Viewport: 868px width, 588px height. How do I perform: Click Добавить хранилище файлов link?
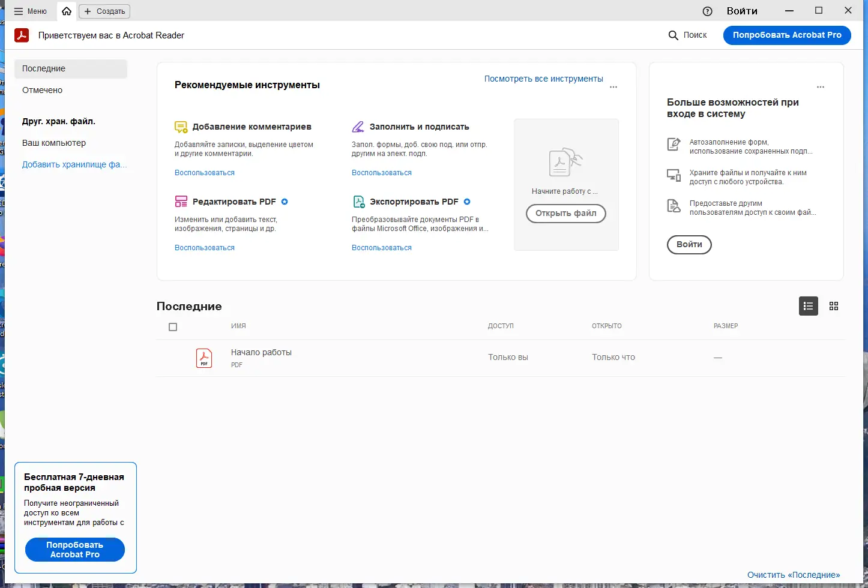[x=74, y=164]
